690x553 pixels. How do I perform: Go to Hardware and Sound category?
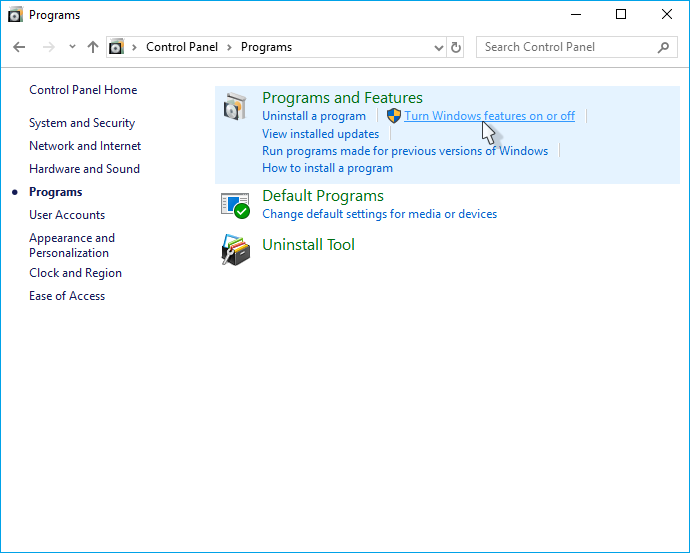[84, 169]
